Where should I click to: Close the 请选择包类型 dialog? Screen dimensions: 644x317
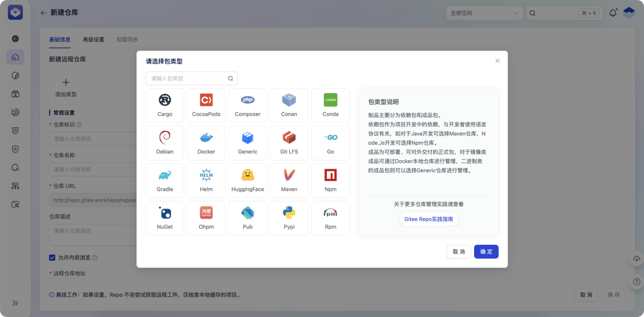[x=497, y=61]
